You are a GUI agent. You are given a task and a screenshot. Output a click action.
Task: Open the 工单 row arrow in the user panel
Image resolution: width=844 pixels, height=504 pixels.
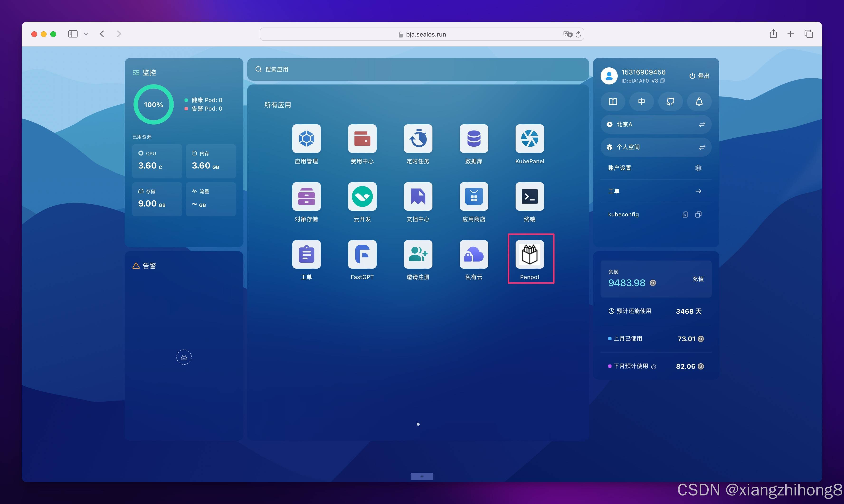tap(698, 191)
